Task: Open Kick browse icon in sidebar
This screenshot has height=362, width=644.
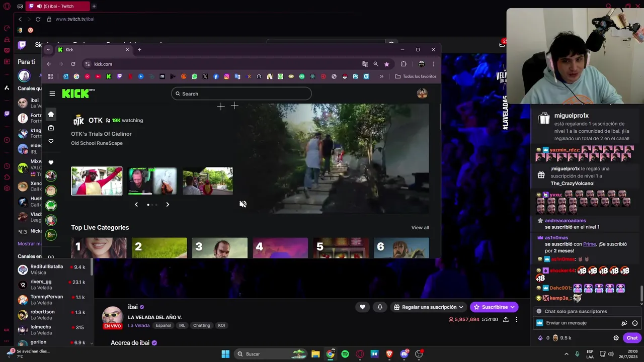Action: coord(51,128)
